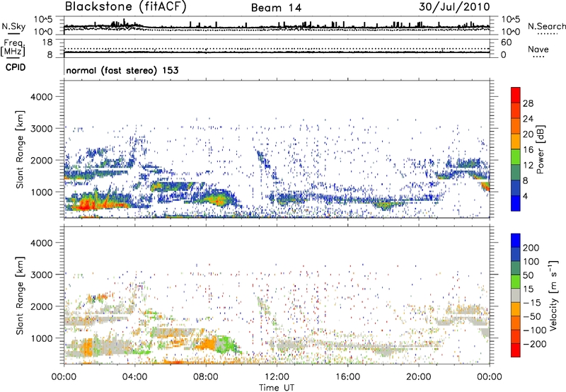Click the orange Velocity segment between -15 and -50
This screenshot has height=392, width=566.
pos(516,309)
